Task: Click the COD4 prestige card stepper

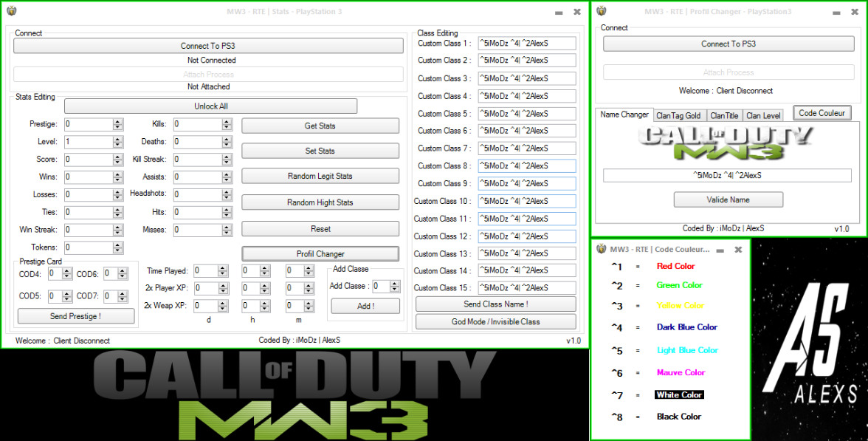Action: pos(67,273)
